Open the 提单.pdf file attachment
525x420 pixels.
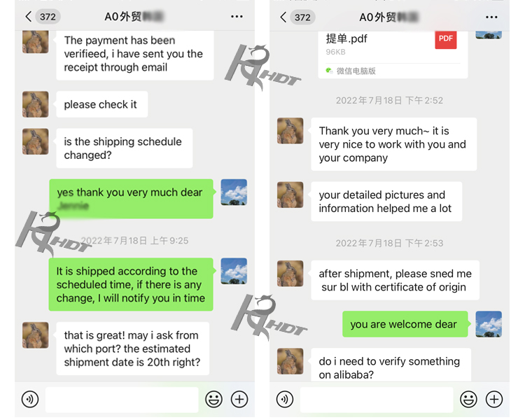point(393,55)
